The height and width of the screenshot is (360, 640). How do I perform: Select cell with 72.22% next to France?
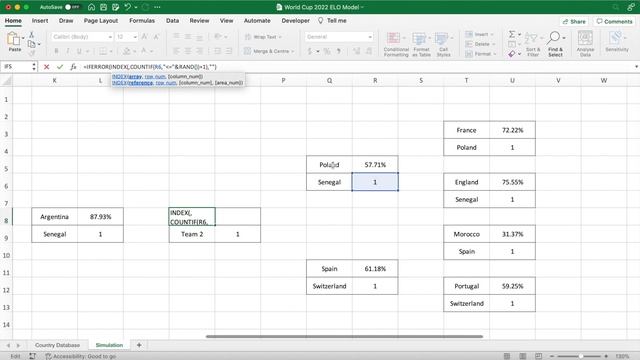point(512,130)
